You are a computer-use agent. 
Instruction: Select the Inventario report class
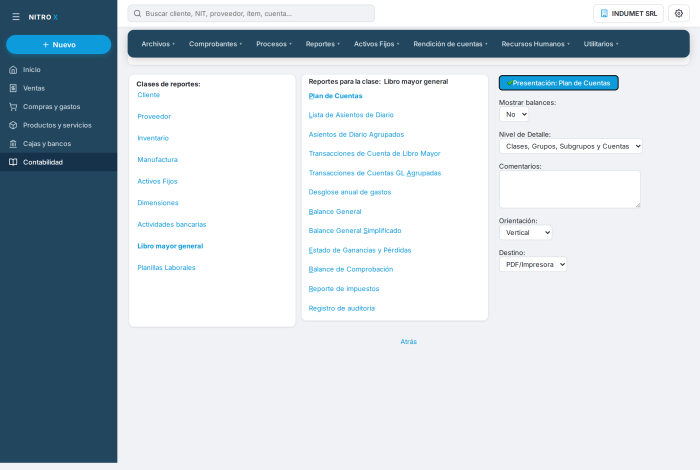153,138
